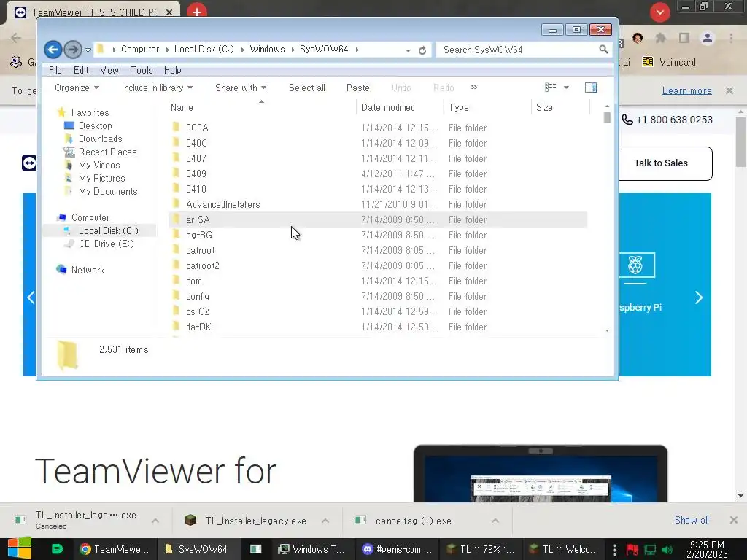Select Network in navigation pane
747x560 pixels.
88,270
